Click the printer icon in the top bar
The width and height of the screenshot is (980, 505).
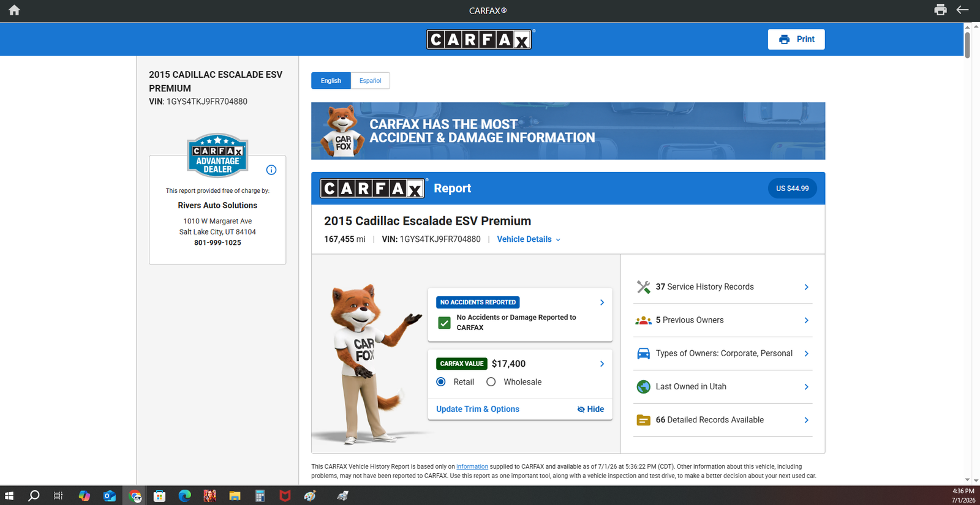tap(940, 10)
